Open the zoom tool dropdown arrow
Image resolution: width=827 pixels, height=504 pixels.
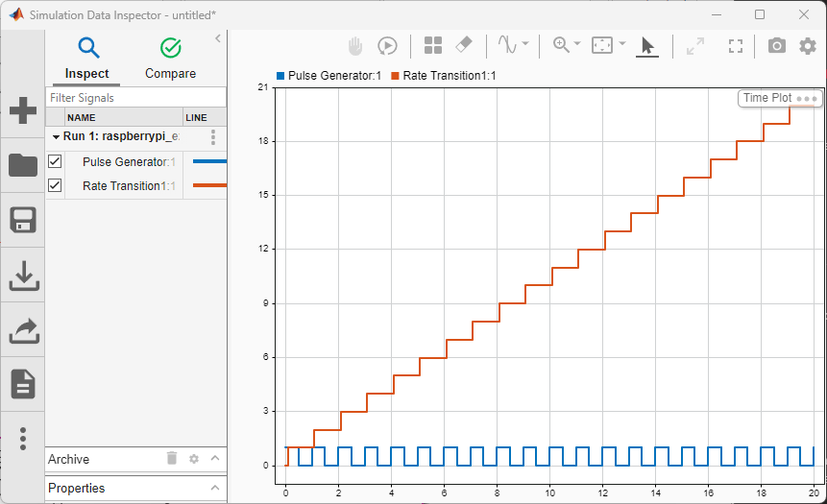pyautogui.click(x=577, y=44)
